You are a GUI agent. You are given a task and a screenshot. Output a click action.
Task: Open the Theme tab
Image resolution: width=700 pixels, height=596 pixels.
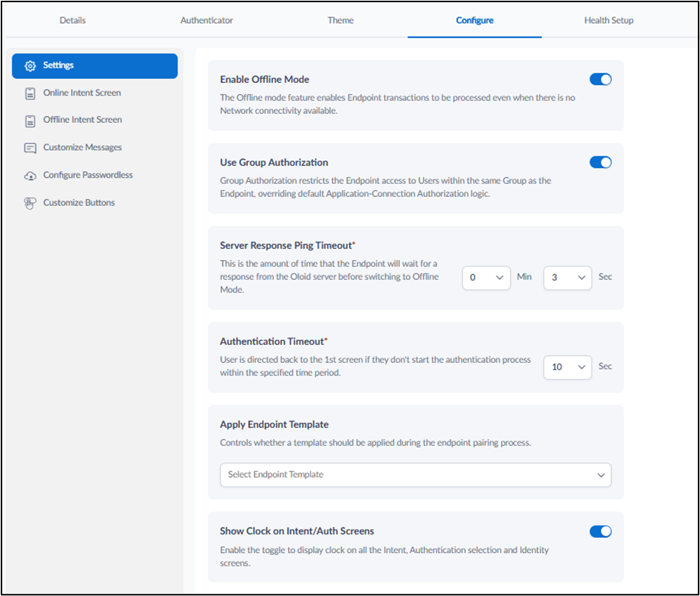pos(340,20)
